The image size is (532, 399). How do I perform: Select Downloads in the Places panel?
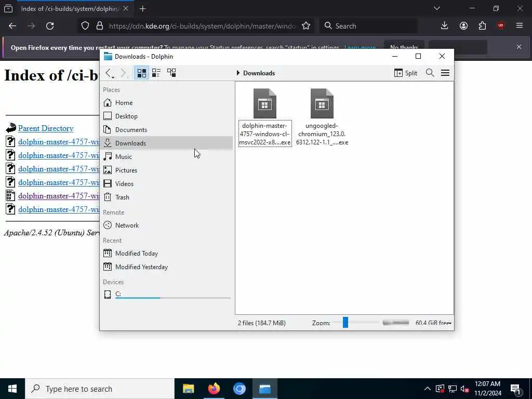(166, 143)
